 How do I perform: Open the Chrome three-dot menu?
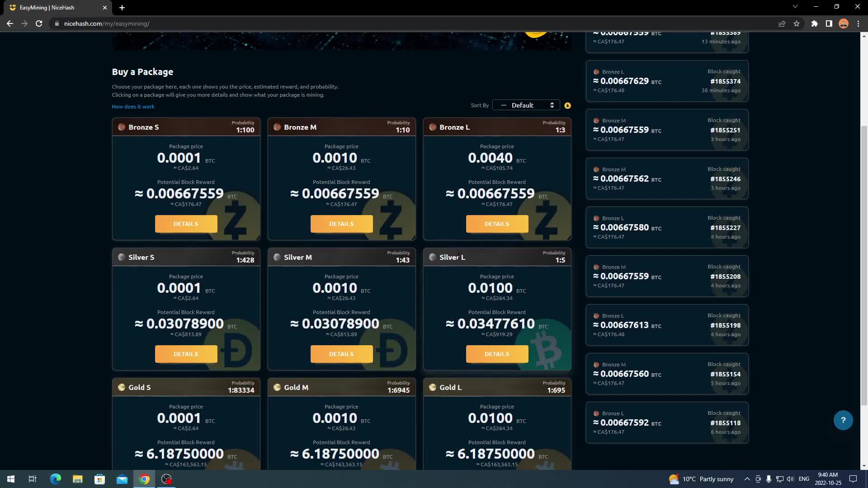859,23
